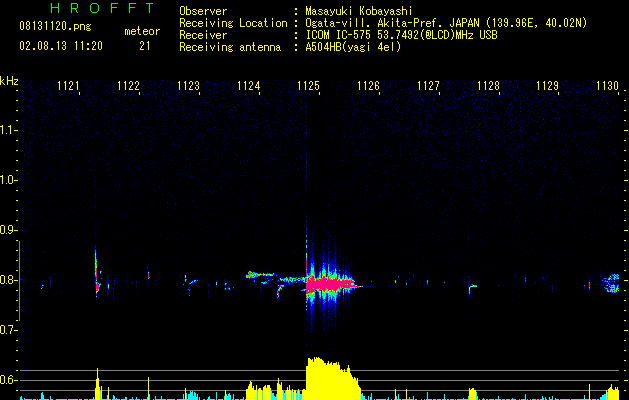Click the 1126 time marker
Image resolution: width=629 pixels, height=400 pixels.
(368, 86)
